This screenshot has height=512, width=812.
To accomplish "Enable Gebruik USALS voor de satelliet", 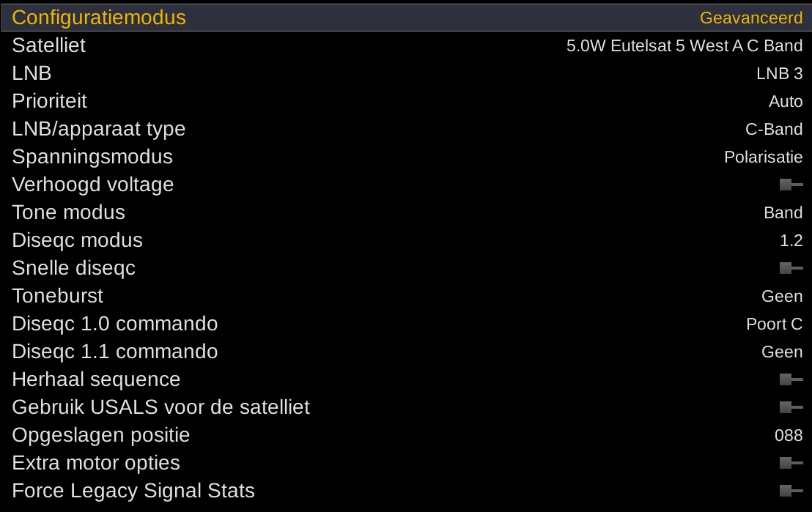I will pyautogui.click(x=791, y=407).
